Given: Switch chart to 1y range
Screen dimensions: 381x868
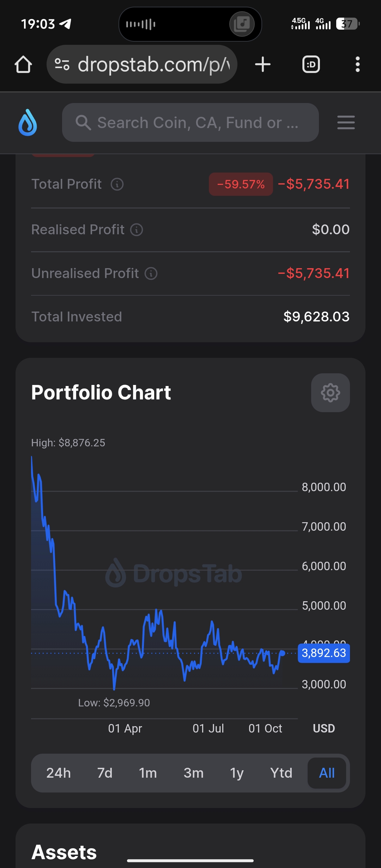Looking at the screenshot, I should pyautogui.click(x=237, y=773).
